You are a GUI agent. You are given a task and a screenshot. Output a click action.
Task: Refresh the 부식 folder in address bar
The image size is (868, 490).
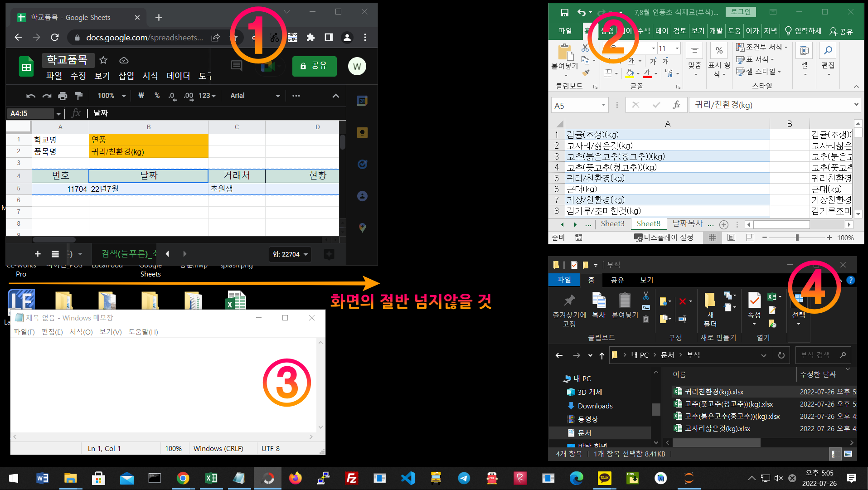point(781,355)
